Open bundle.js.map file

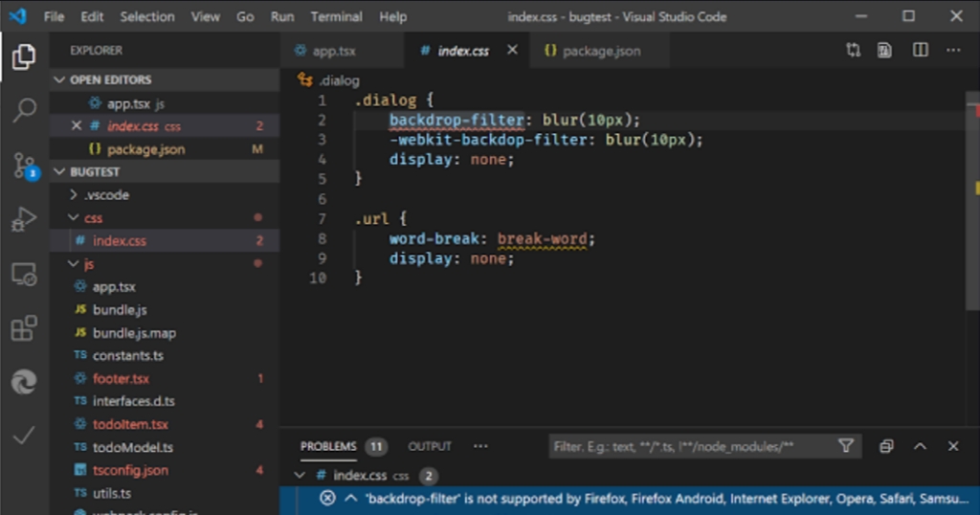coord(165,333)
